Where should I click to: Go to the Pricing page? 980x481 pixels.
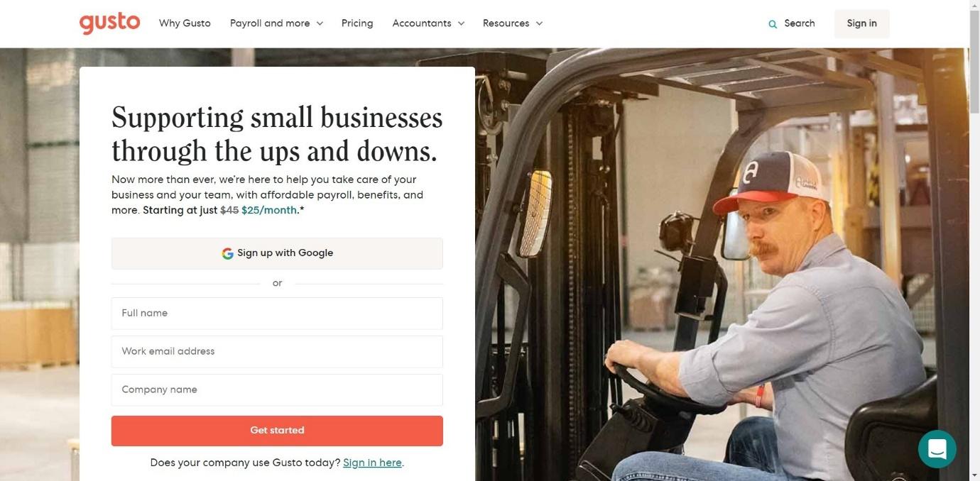tap(357, 23)
